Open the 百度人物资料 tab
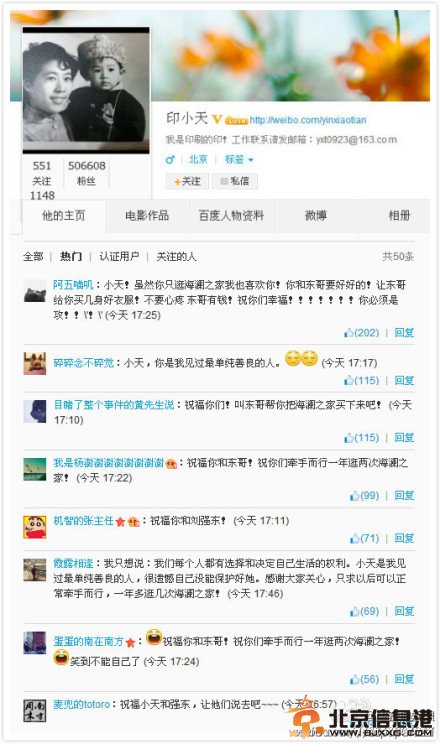Image resolution: width=440 pixels, height=744 pixels. pyautogui.click(x=231, y=215)
